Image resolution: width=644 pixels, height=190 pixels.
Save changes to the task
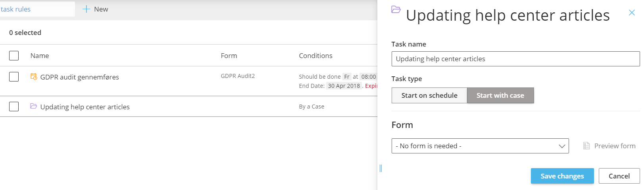point(562,176)
